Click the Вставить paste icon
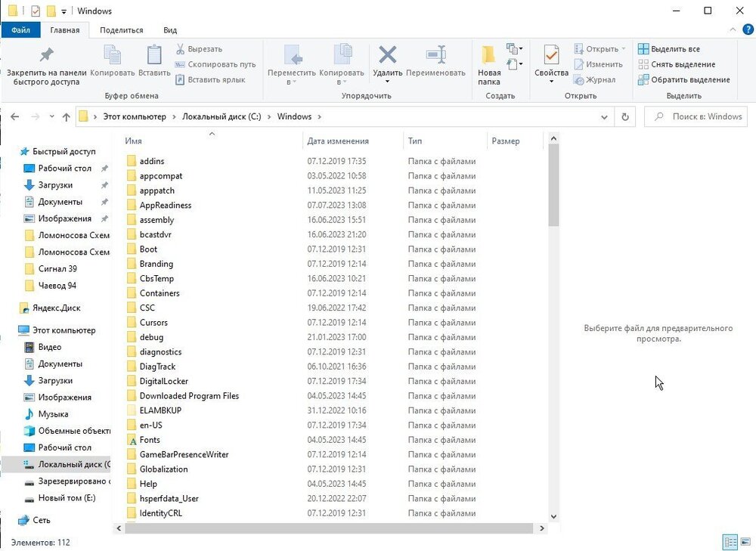Image resolution: width=756 pixels, height=551 pixels. click(154, 54)
